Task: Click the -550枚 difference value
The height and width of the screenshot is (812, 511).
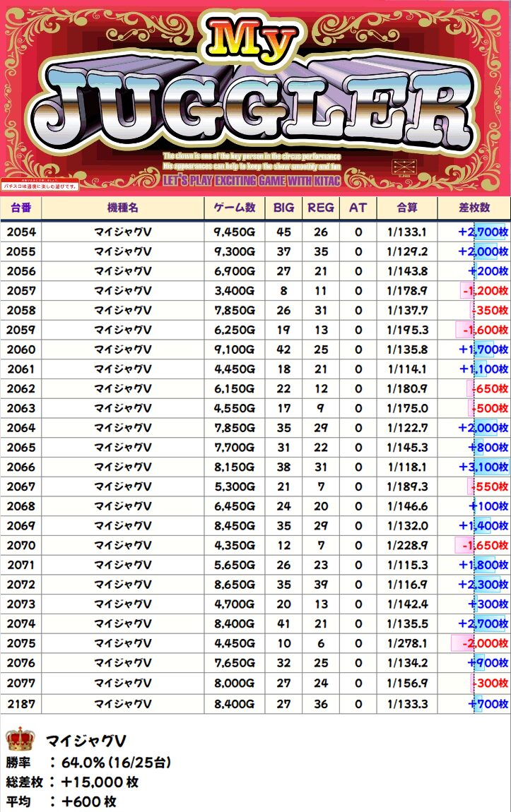Action: tap(490, 486)
